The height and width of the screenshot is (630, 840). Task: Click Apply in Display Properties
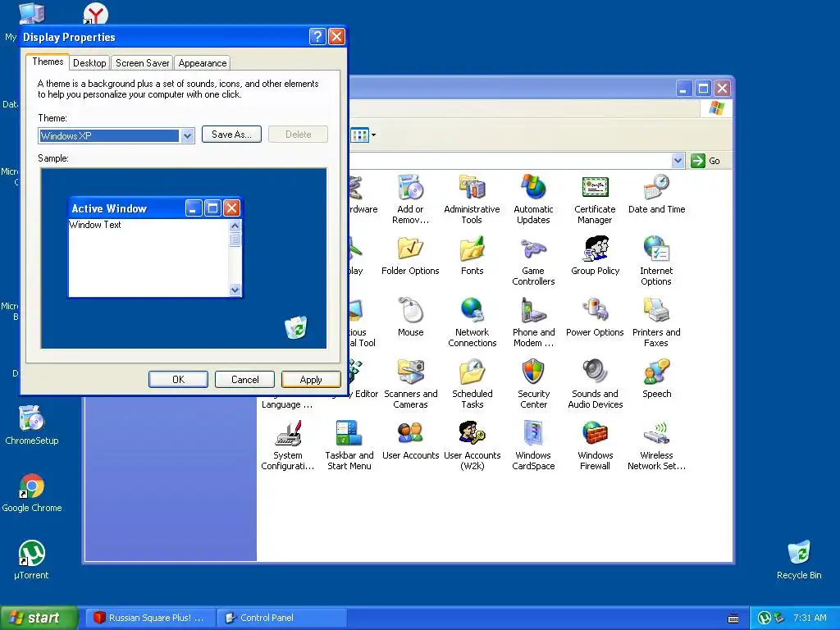[x=311, y=379]
